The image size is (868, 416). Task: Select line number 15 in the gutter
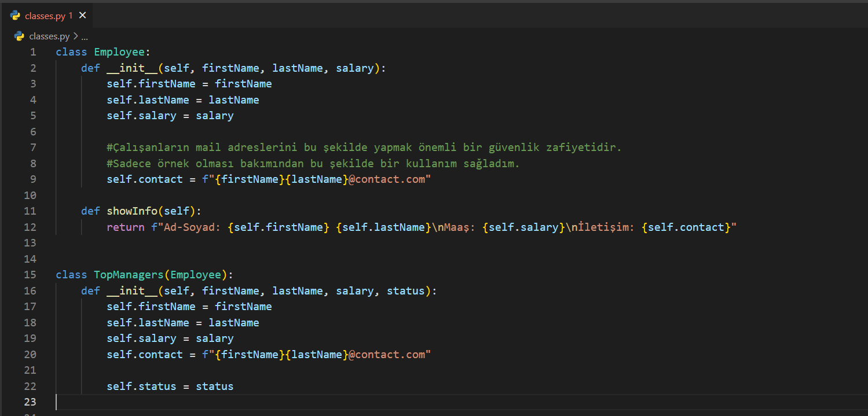[x=30, y=275]
